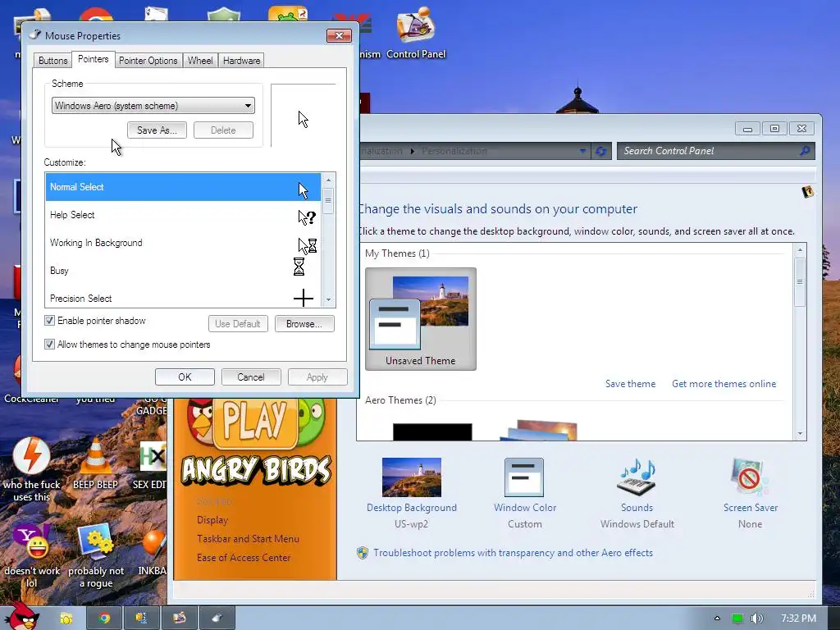This screenshot has width=840, height=630.
Task: Open 'who the fuck uses this' desktop icon
Action: coord(32,470)
